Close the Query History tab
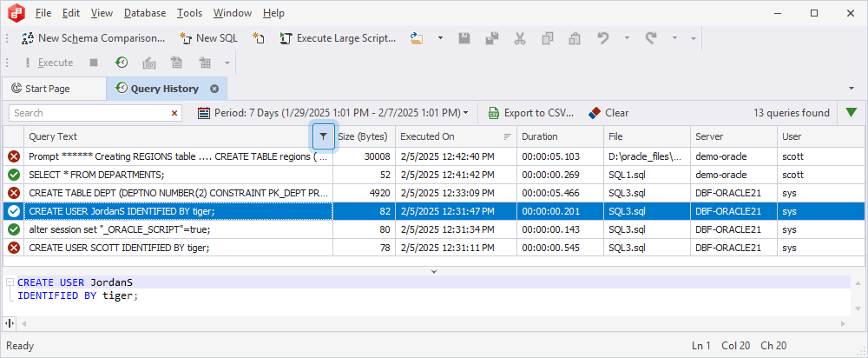 (214, 89)
